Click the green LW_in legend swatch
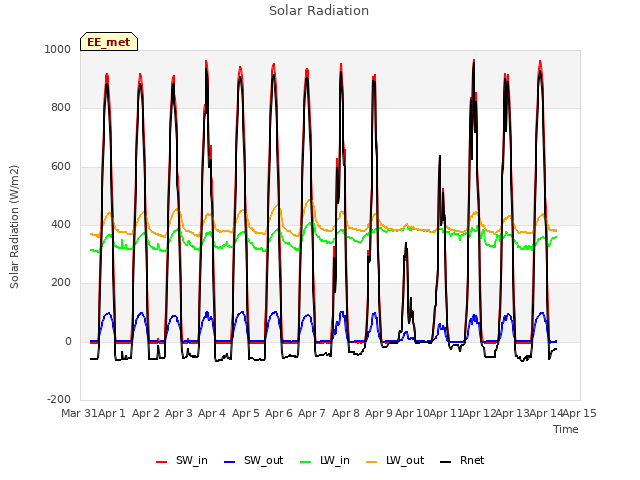640x480 pixels. click(306, 462)
